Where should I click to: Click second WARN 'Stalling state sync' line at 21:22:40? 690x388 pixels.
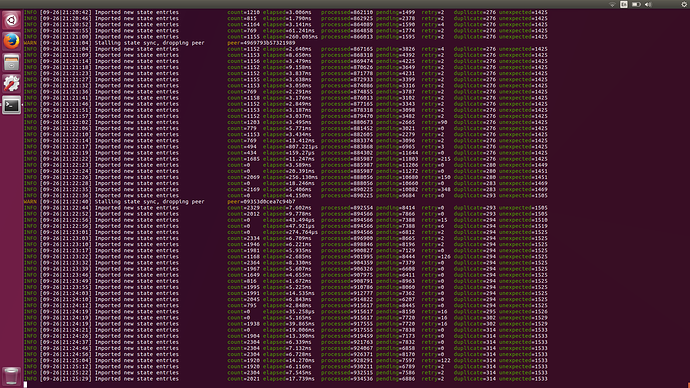(159, 202)
